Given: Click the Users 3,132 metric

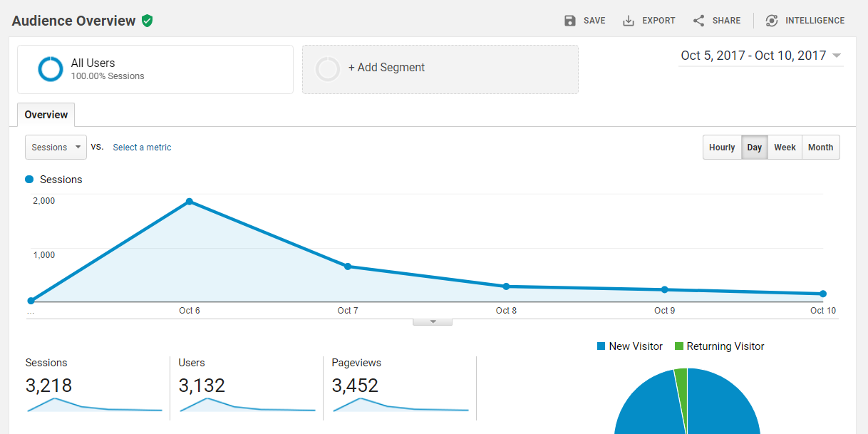Looking at the screenshot, I should (202, 386).
